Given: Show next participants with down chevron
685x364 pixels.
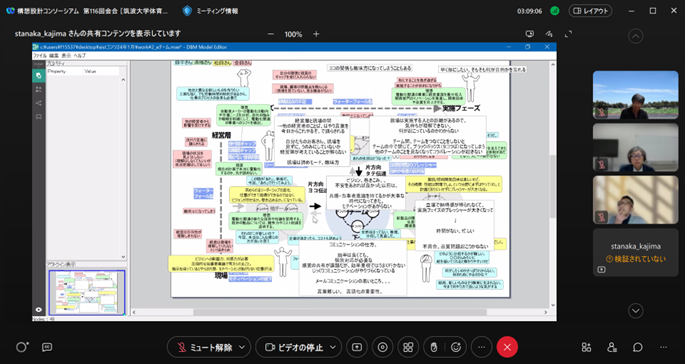Looking at the screenshot, I should (x=636, y=311).
